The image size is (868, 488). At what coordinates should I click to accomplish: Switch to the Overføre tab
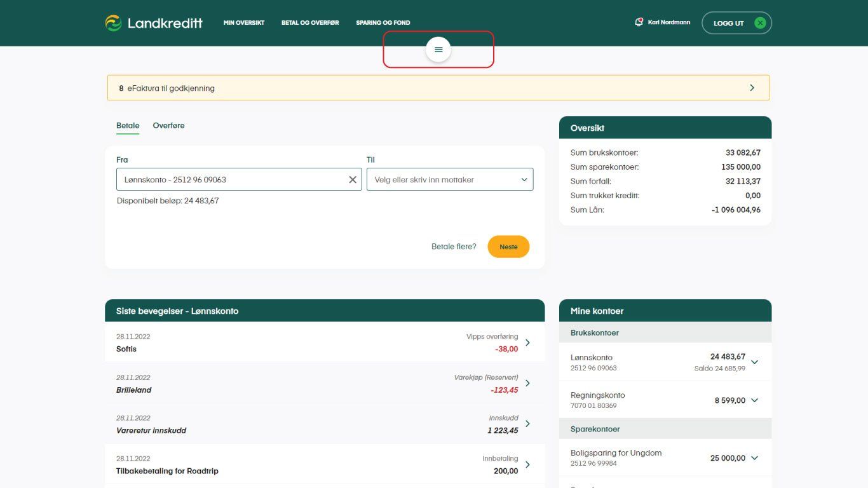click(x=168, y=125)
